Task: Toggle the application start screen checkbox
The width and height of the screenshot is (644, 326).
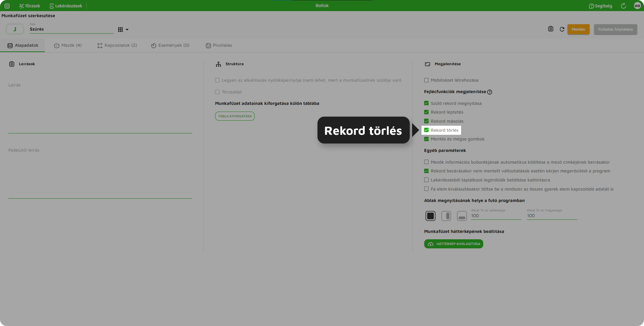Action: point(217,80)
